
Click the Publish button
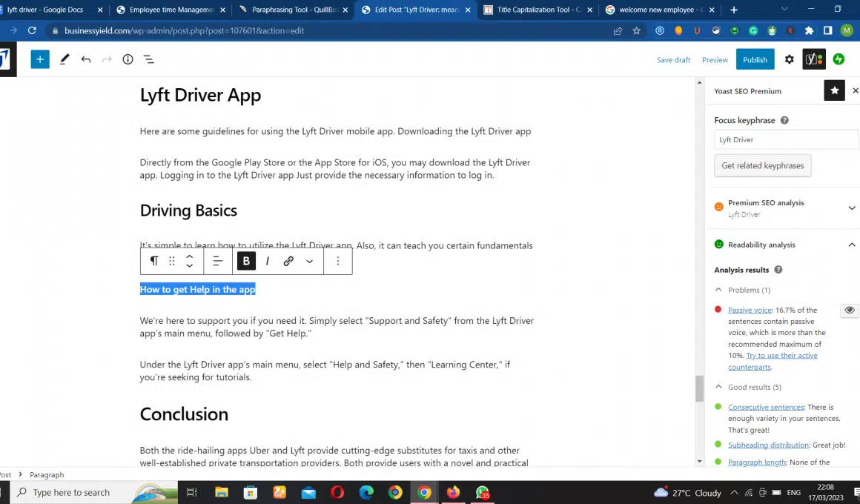tap(755, 59)
